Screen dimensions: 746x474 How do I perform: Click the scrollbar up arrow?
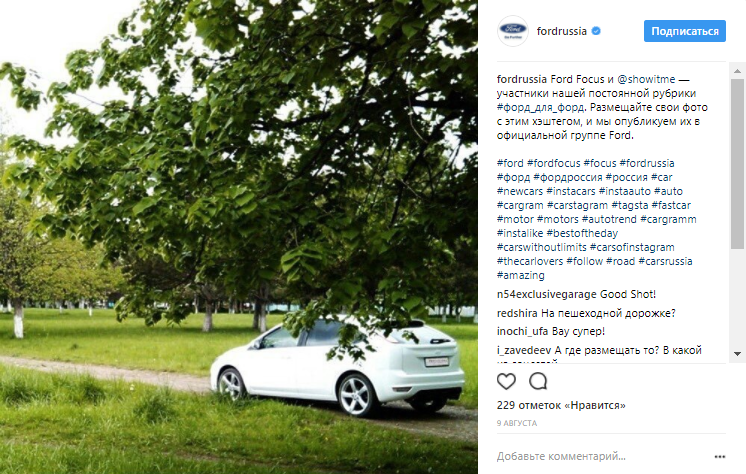[x=737, y=71]
